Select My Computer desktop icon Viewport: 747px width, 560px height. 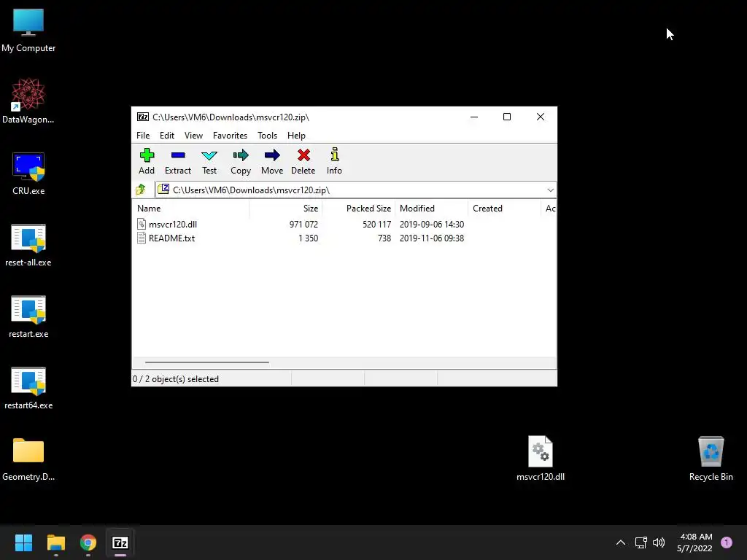tap(28, 31)
